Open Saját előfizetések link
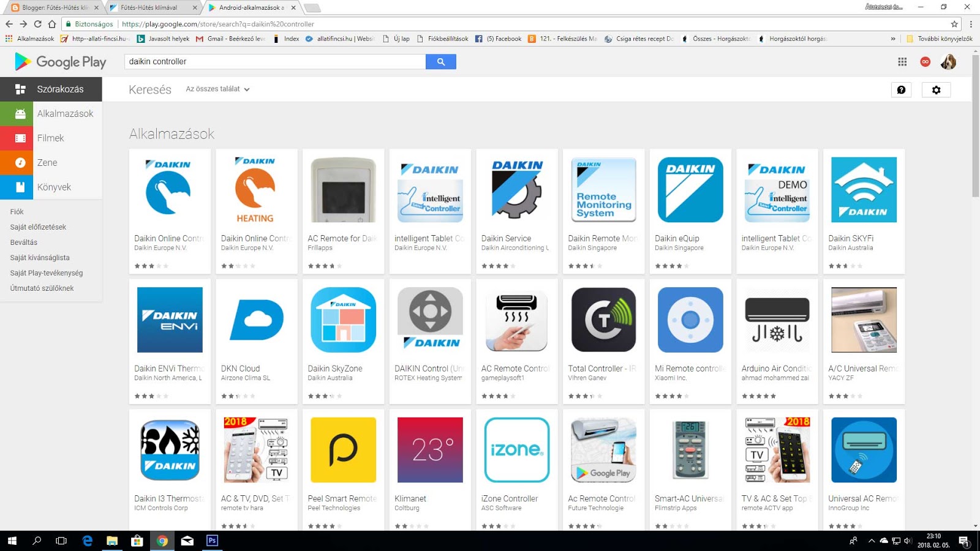Image resolution: width=980 pixels, height=551 pixels. [38, 227]
